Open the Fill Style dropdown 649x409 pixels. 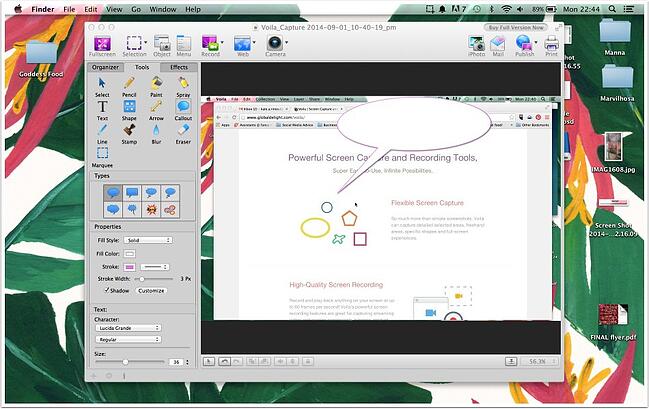(x=148, y=240)
